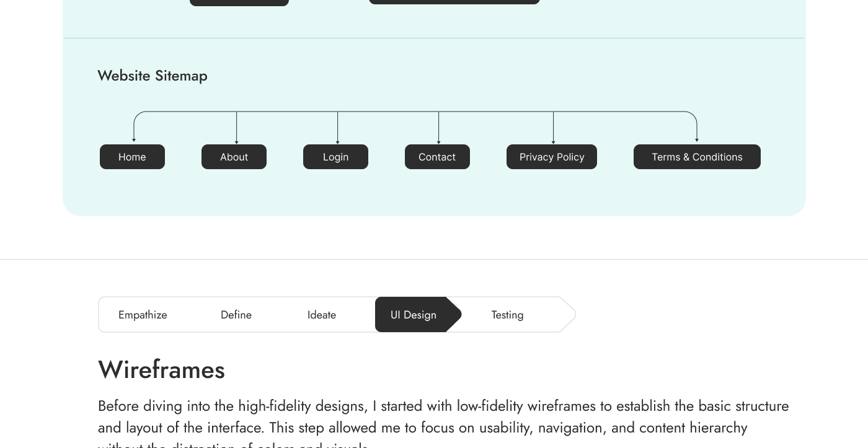Click the Home sitemap node
The width and height of the screenshot is (868, 448).
(132, 157)
